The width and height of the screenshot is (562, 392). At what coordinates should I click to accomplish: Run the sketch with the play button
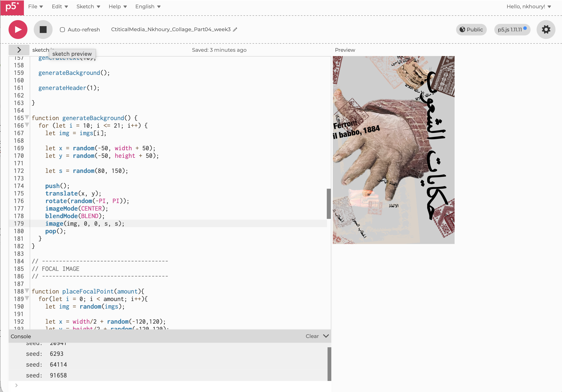point(18,30)
